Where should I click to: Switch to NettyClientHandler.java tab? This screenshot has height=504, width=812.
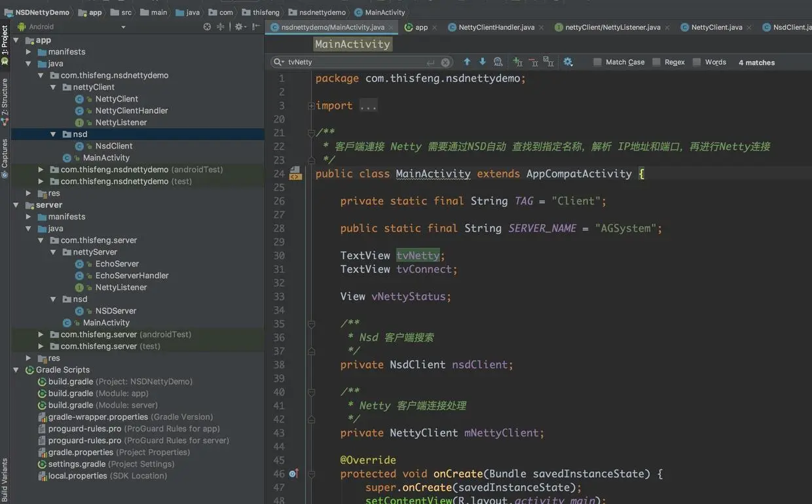[496, 27]
